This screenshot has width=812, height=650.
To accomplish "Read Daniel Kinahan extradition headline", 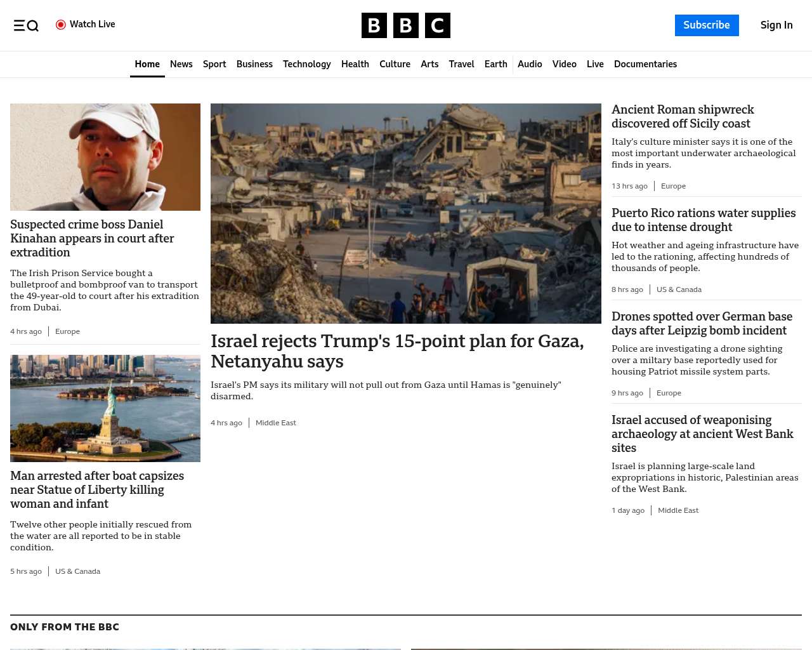I will point(92,238).
